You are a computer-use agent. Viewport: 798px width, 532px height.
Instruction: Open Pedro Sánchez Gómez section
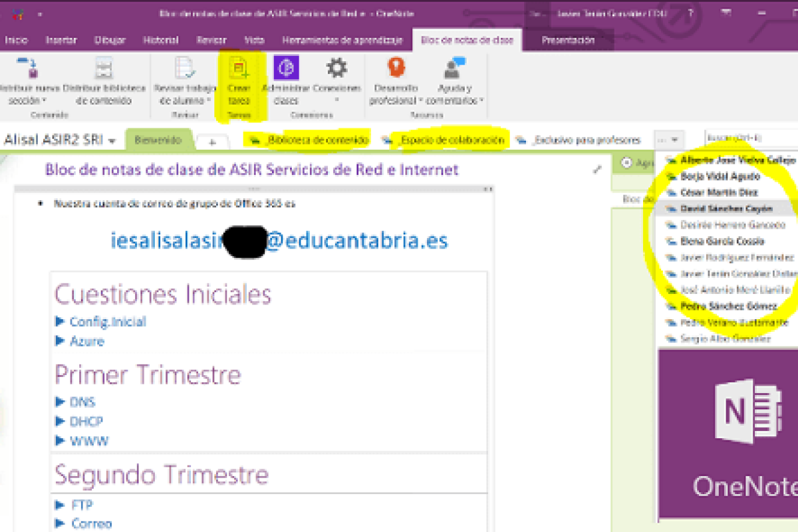click(x=721, y=306)
